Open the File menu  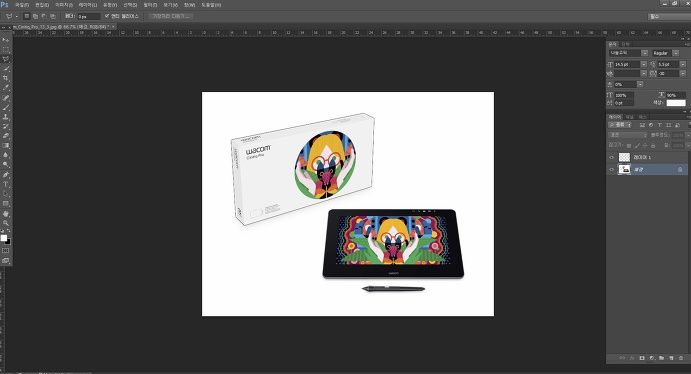click(x=22, y=5)
